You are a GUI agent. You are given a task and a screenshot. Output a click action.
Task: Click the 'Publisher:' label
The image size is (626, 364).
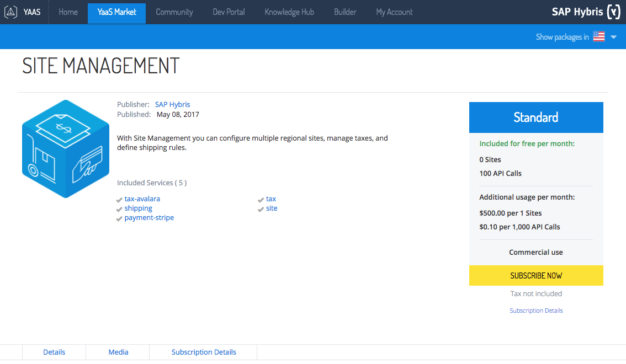tap(133, 104)
